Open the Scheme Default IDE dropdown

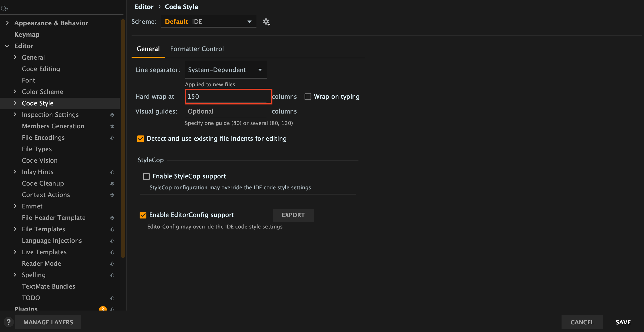(x=209, y=21)
